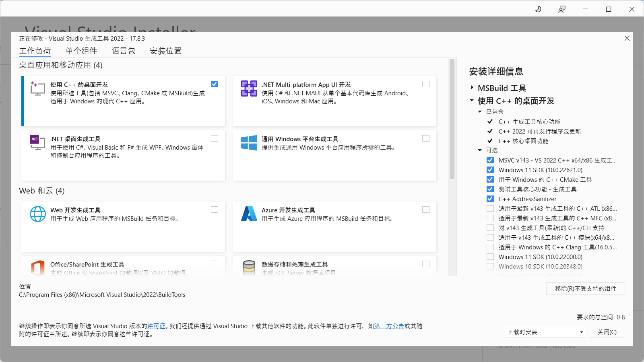Switch to the 语言包 tab
The width and height of the screenshot is (644, 362).
pyautogui.click(x=124, y=51)
